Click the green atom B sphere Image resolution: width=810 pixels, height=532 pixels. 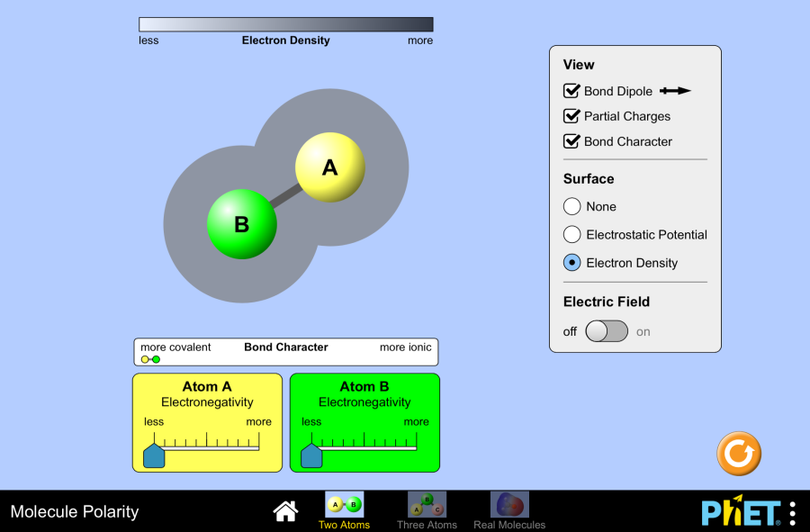(241, 224)
